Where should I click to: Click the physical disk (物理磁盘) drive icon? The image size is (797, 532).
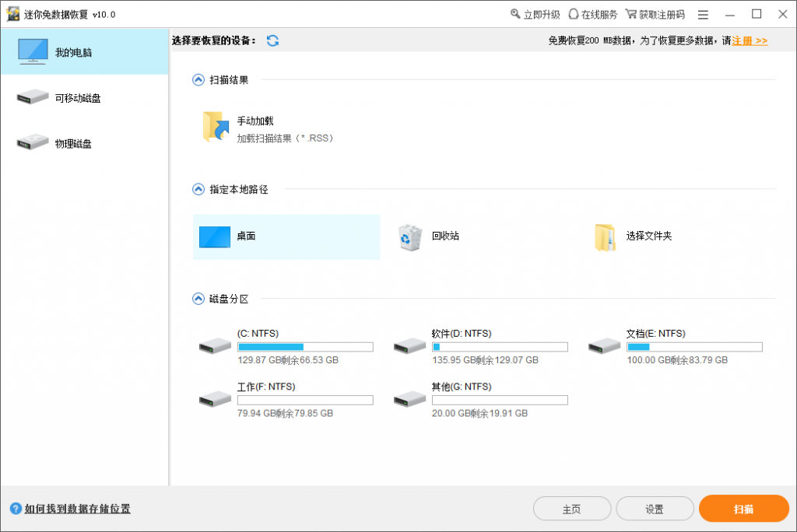pos(33,142)
